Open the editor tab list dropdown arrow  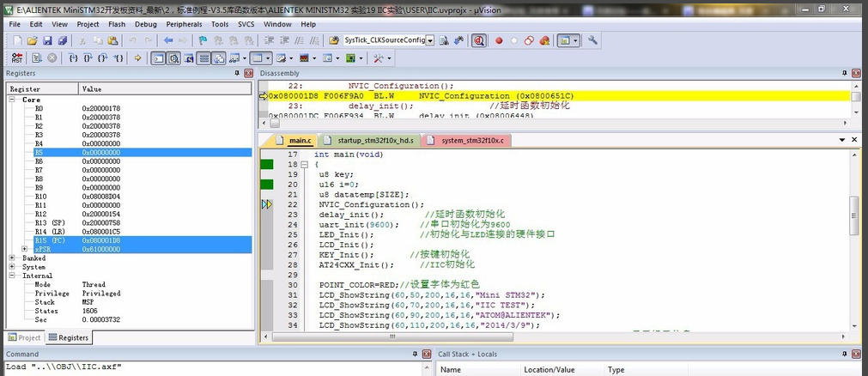[842, 140]
